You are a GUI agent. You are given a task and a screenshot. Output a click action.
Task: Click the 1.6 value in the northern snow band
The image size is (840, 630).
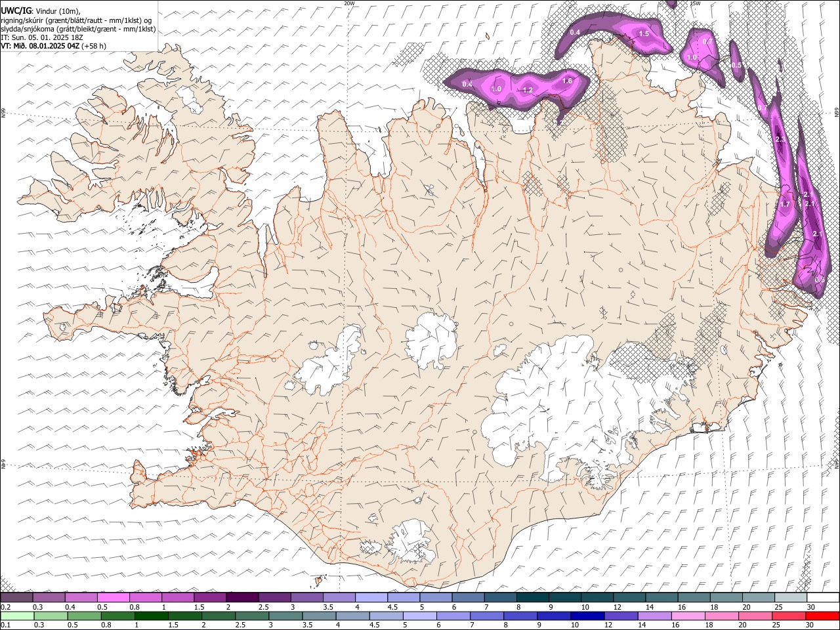[568, 81]
